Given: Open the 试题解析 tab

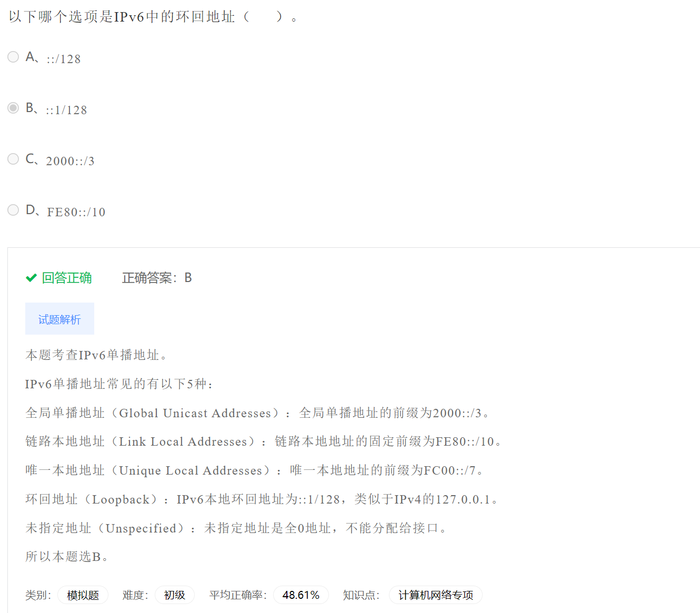Looking at the screenshot, I should coord(59,319).
